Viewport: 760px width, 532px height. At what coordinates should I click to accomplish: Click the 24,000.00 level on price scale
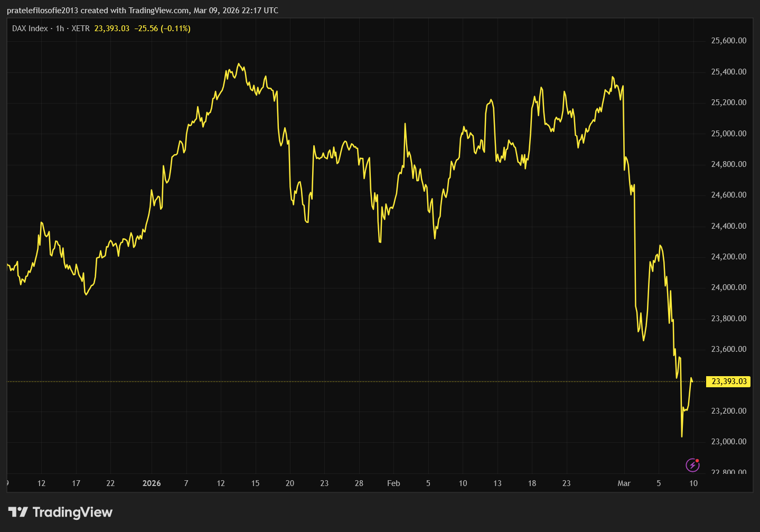728,287
